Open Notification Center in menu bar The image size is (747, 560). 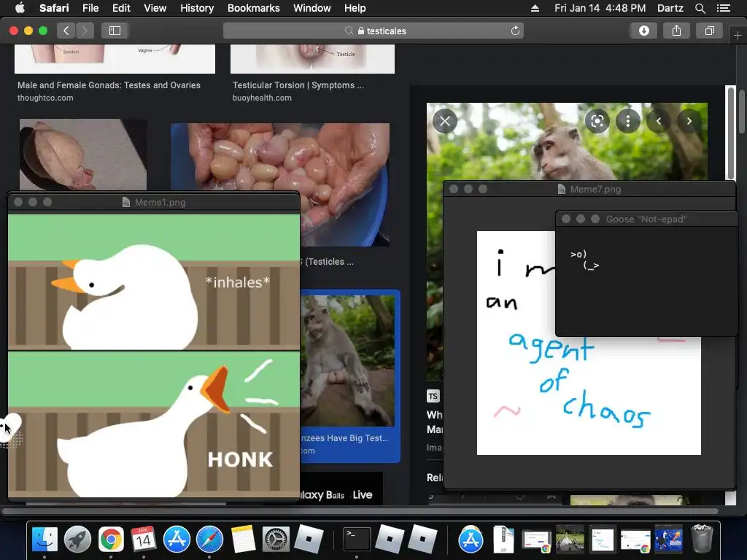pyautogui.click(x=723, y=8)
